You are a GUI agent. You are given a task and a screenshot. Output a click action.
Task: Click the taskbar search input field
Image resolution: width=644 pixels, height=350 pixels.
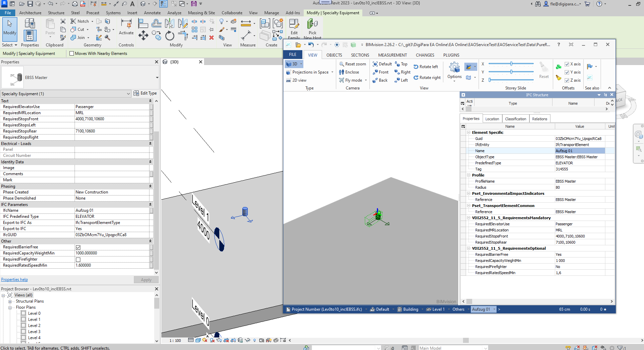point(346,347)
